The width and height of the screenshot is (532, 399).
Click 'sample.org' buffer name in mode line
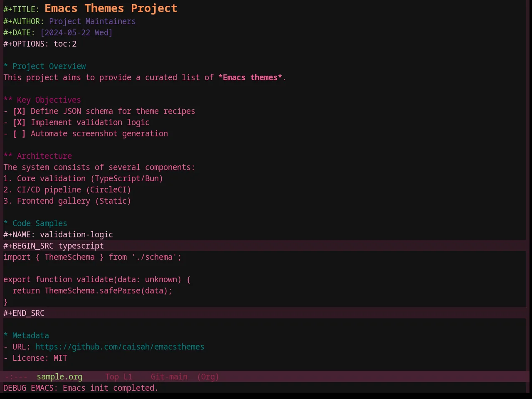click(59, 377)
